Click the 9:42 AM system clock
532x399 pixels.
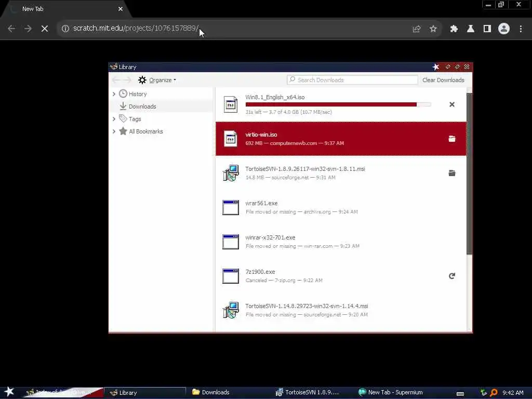point(513,393)
